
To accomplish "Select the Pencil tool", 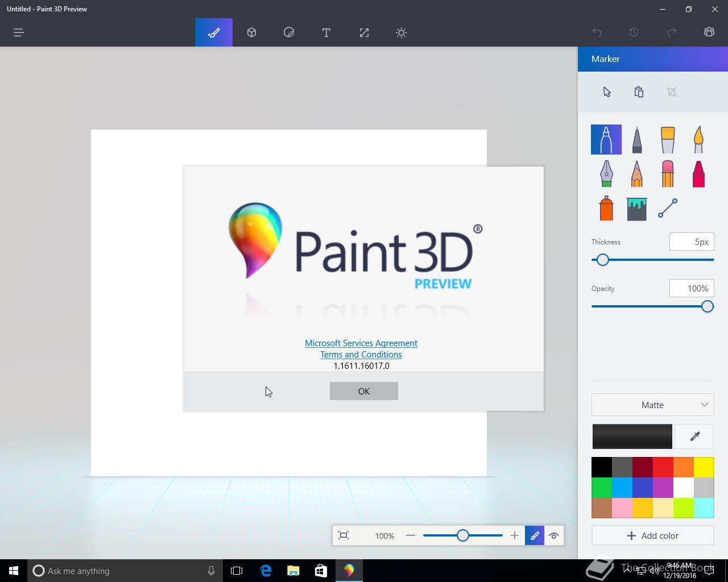I will (637, 173).
